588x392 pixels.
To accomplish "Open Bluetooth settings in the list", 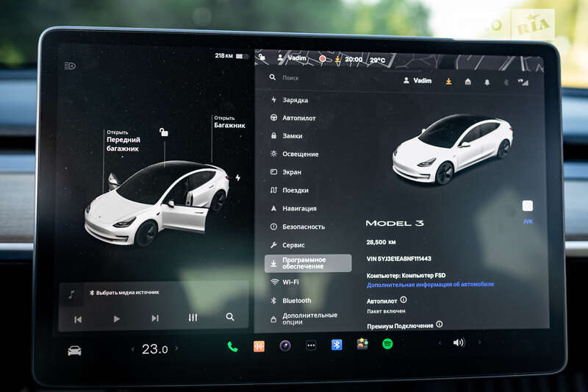I will (x=290, y=301).
